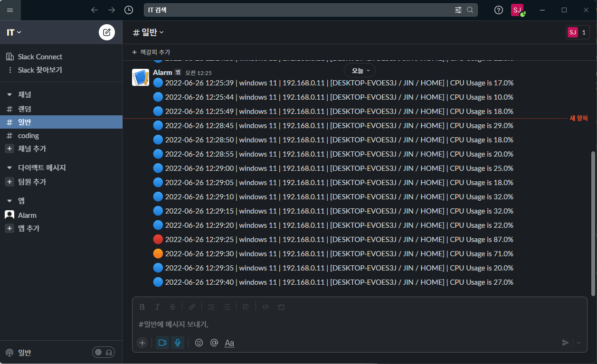Open the 랜덤 channel

click(x=61, y=109)
